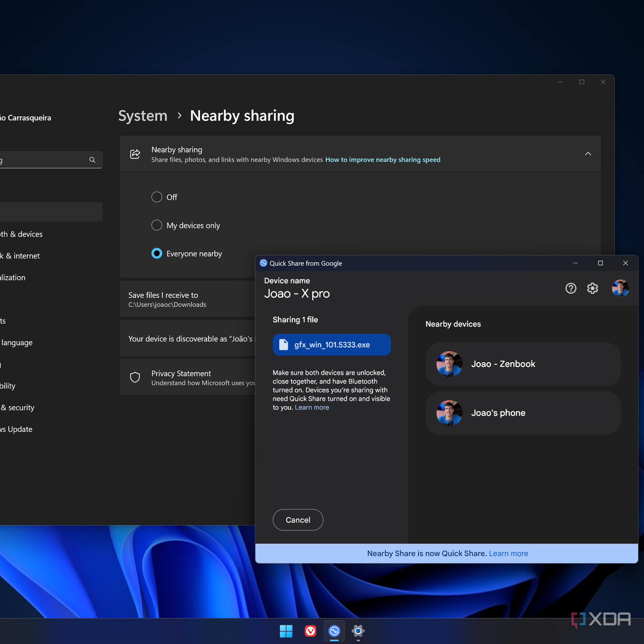Select Everyone nearby radio button
This screenshot has width=644, height=644.
(157, 254)
